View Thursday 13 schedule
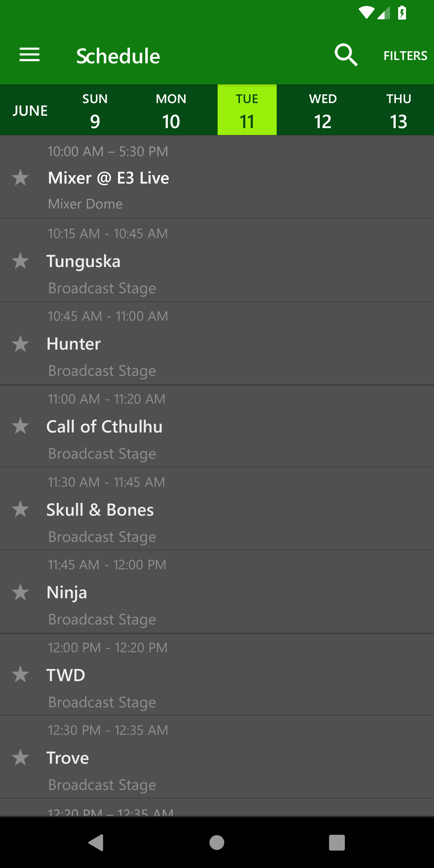 399,110
